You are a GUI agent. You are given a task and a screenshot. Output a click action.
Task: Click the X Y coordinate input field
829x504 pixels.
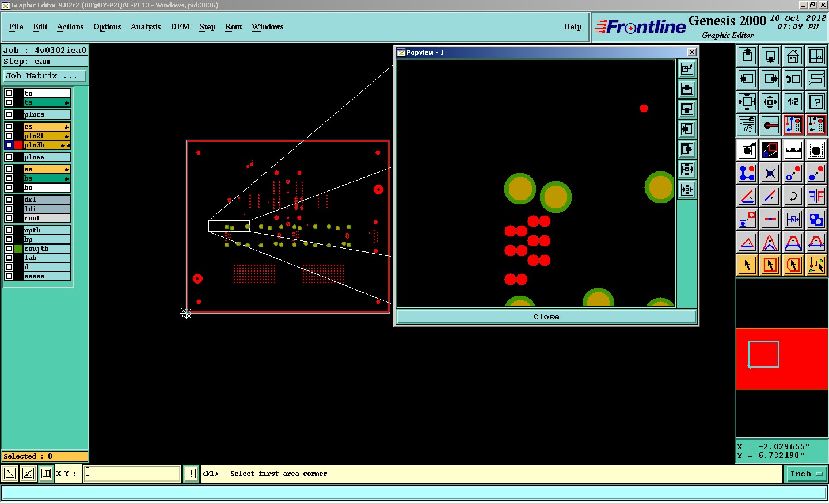click(x=132, y=474)
